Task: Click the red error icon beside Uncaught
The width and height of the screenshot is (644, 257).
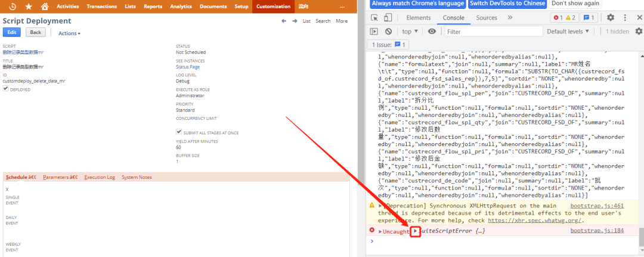Action: 372,230
